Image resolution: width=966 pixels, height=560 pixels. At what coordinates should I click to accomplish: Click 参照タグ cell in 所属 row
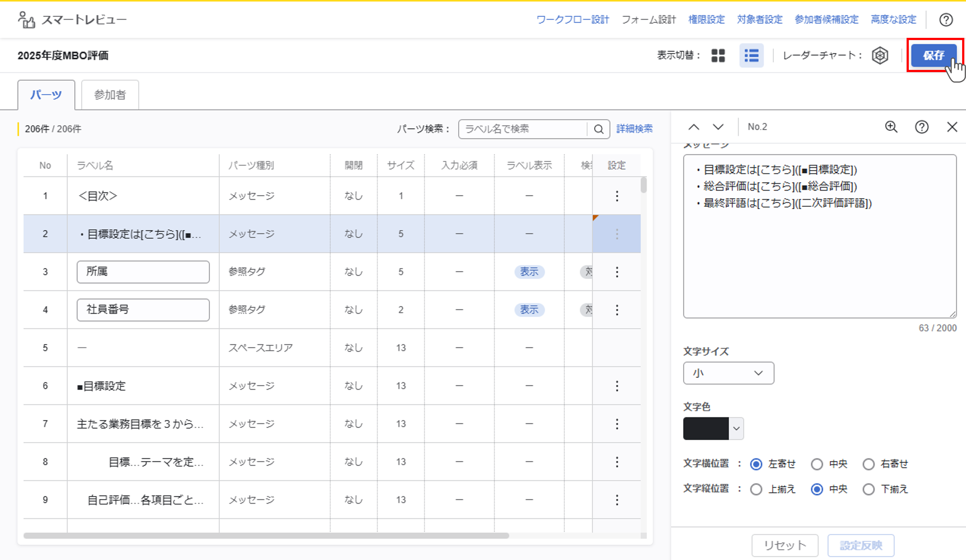247,272
